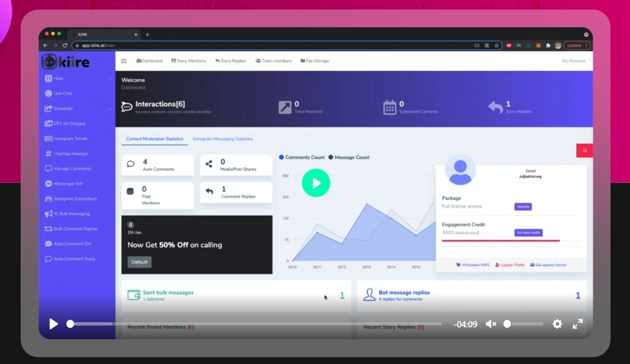Adjust the volume slider knob
Screen dimensions: 630x364
click(x=507, y=324)
